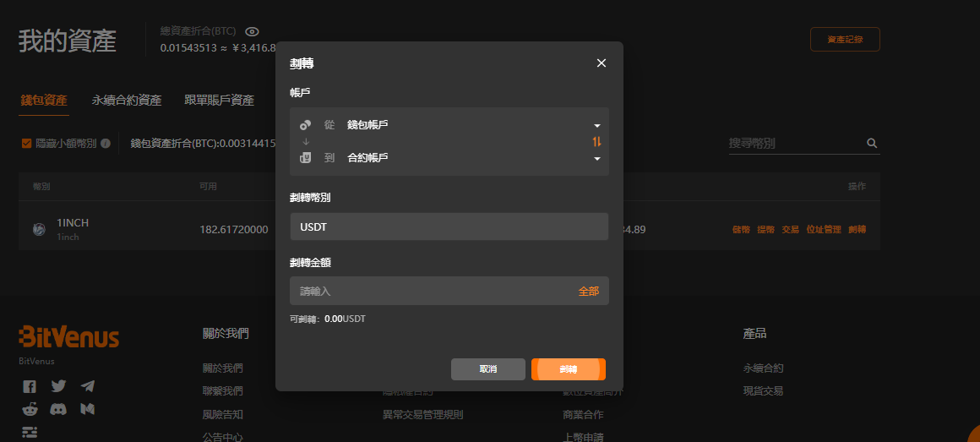
Task: Click 儲幣 in the 1INCH row
Action: click(741, 229)
